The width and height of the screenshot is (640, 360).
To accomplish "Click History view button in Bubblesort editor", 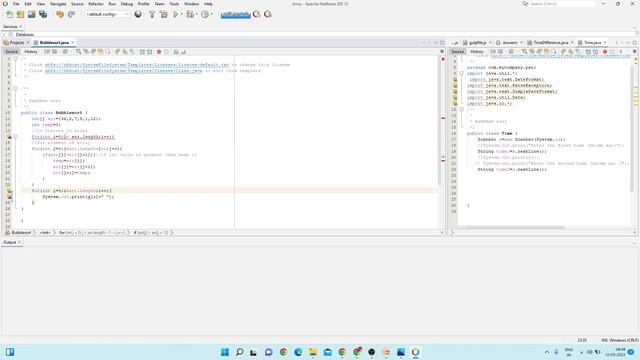I will coord(31,52).
